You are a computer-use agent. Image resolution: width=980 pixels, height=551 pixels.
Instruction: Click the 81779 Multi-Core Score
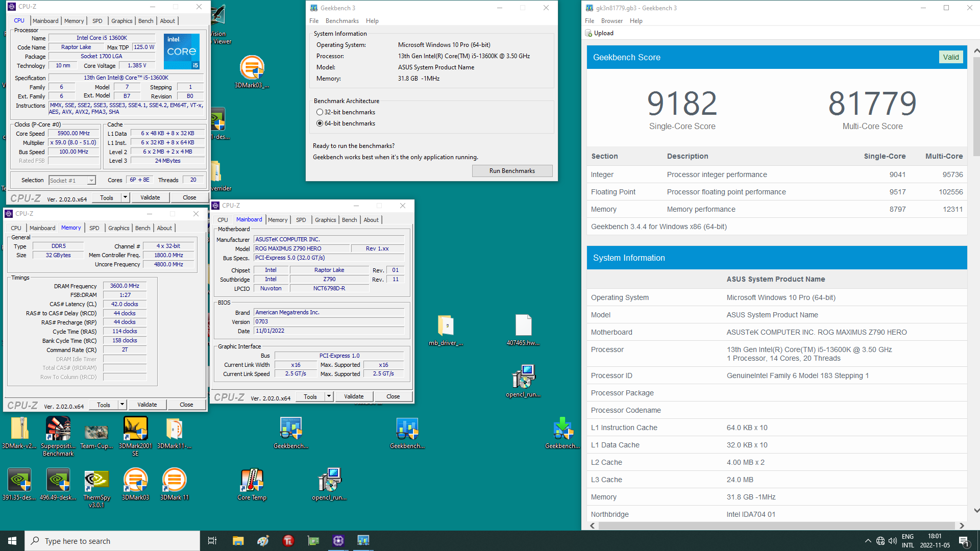(x=872, y=104)
